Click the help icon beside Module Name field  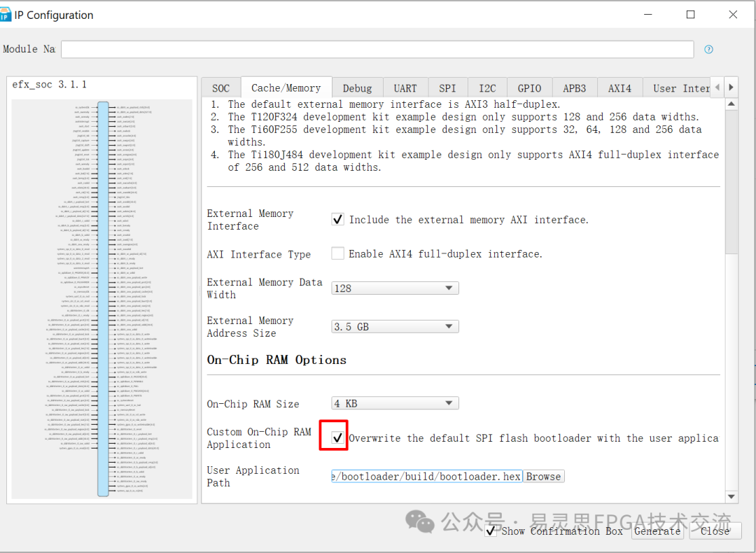tap(708, 50)
